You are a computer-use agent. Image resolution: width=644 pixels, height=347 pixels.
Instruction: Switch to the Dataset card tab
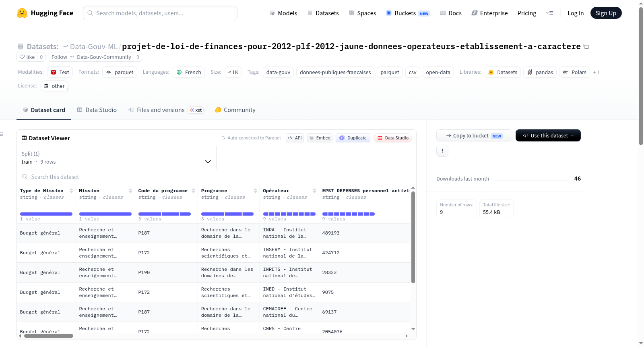point(43,110)
